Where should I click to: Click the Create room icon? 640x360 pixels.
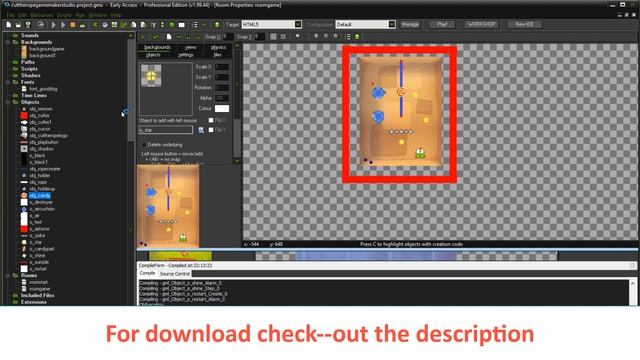[182, 24]
